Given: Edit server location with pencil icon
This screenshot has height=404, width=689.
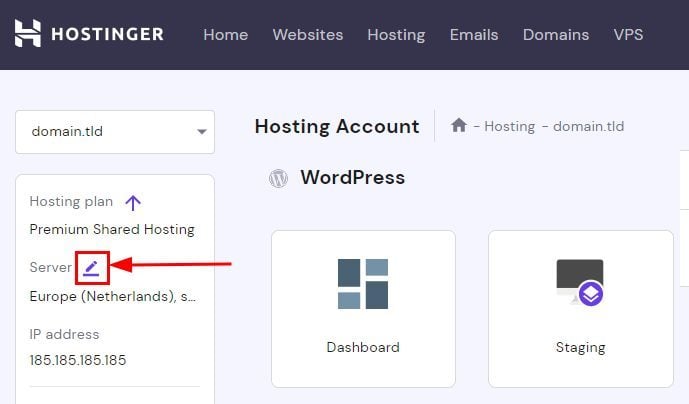Looking at the screenshot, I should pos(91,268).
